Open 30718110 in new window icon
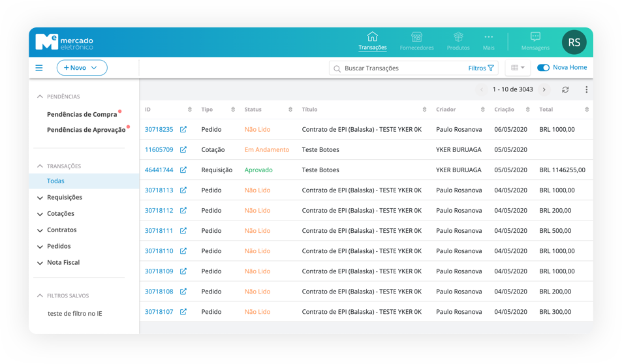This screenshot has height=364, width=622. tap(183, 250)
